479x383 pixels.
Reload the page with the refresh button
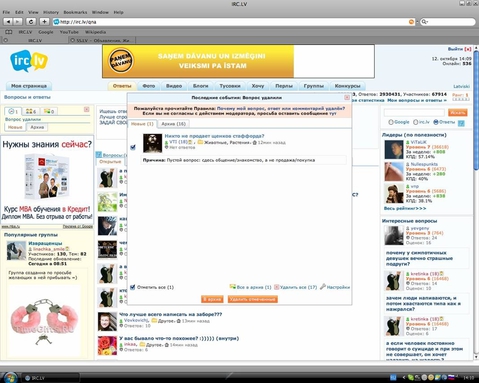tap(31, 22)
